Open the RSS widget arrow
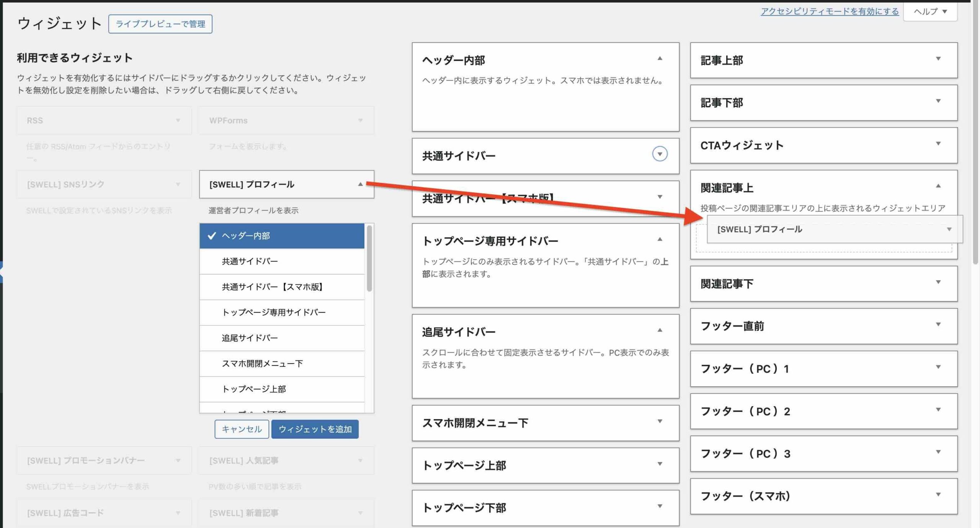The image size is (980, 528). [x=178, y=120]
